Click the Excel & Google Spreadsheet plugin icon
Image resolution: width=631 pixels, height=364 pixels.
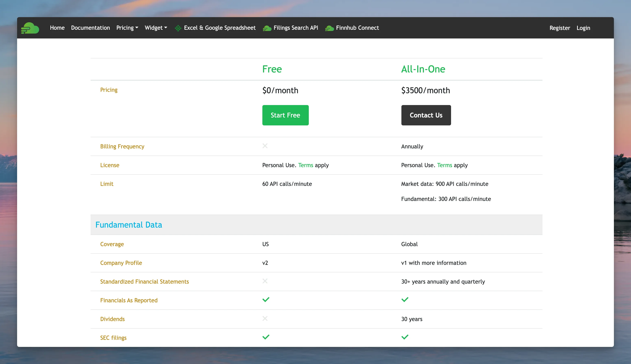coord(178,28)
